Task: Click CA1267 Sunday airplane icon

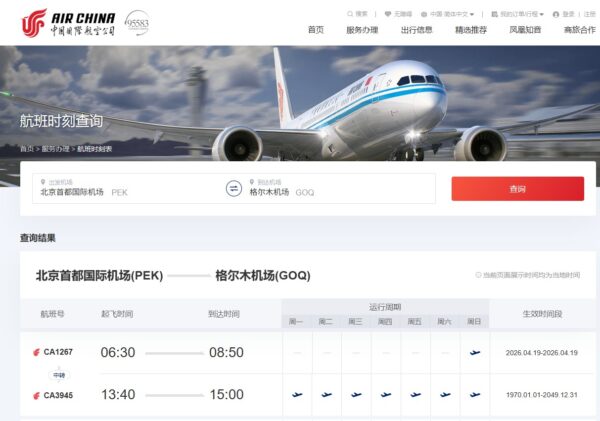Action: pyautogui.click(x=475, y=352)
